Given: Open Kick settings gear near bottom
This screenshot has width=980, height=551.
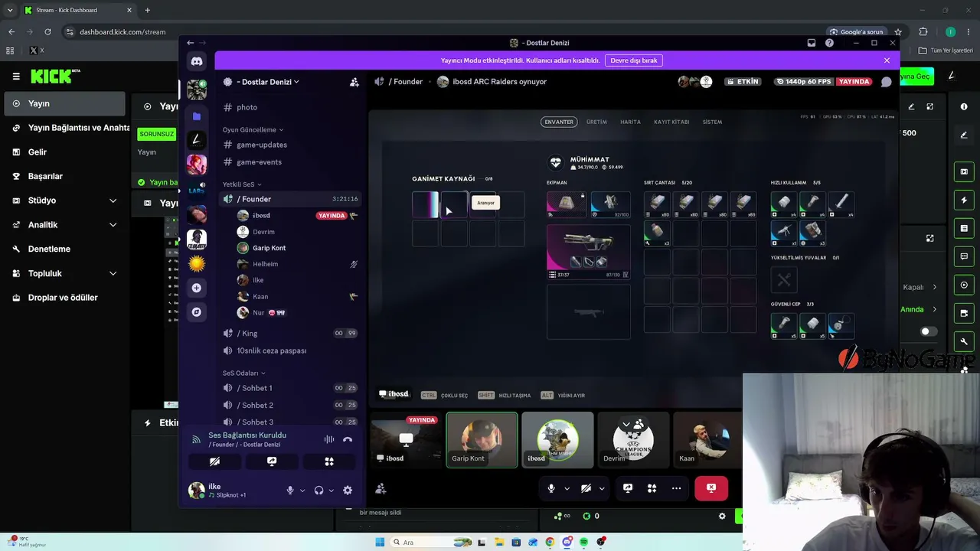Looking at the screenshot, I should [x=722, y=517].
